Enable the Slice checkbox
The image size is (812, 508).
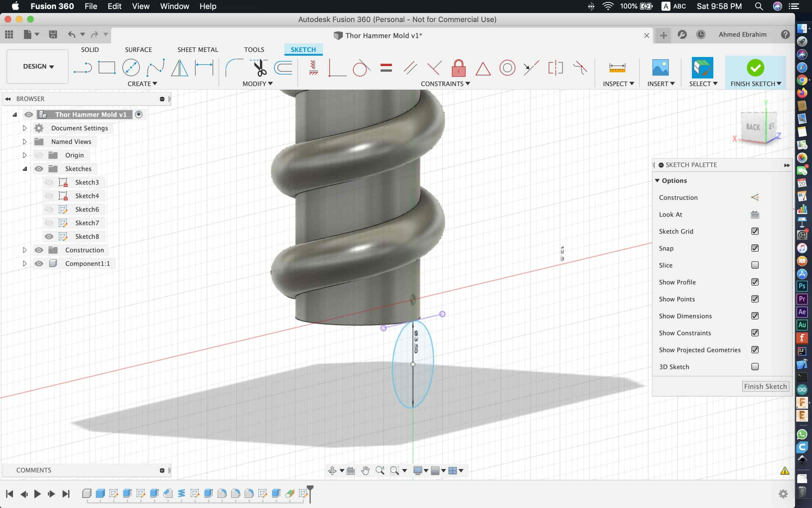tap(755, 265)
